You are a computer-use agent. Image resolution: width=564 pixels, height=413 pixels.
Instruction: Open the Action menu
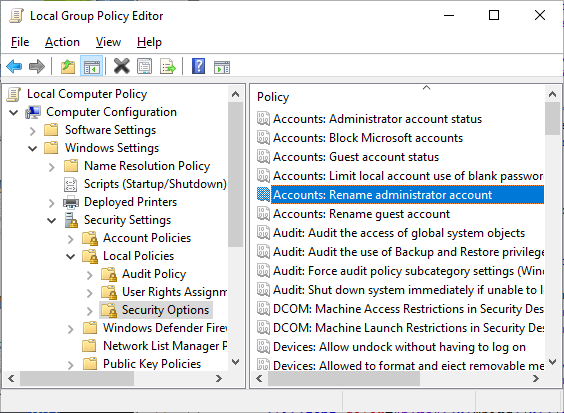[x=62, y=42]
